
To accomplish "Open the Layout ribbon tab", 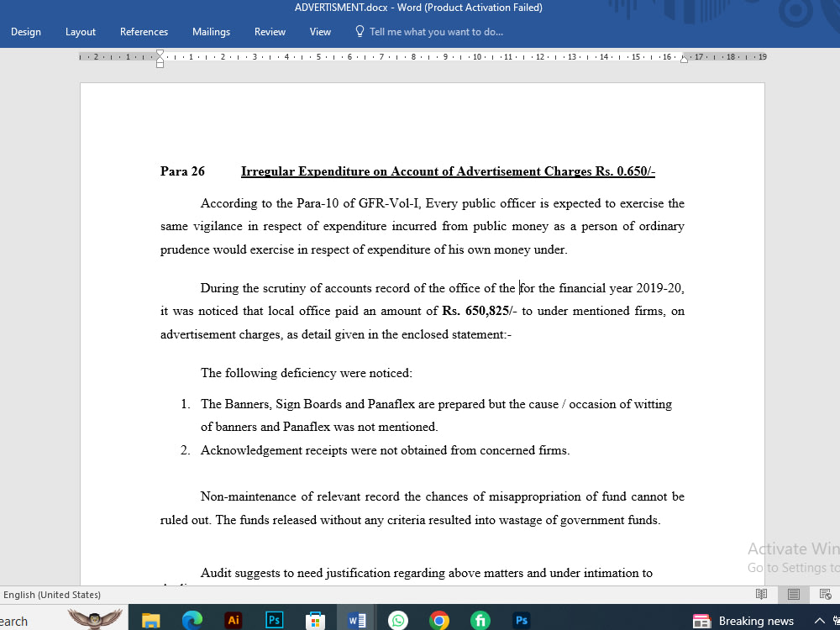I will [x=81, y=32].
